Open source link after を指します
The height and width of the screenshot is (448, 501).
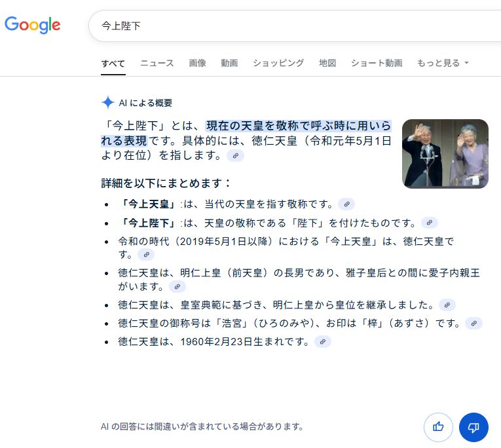236,156
